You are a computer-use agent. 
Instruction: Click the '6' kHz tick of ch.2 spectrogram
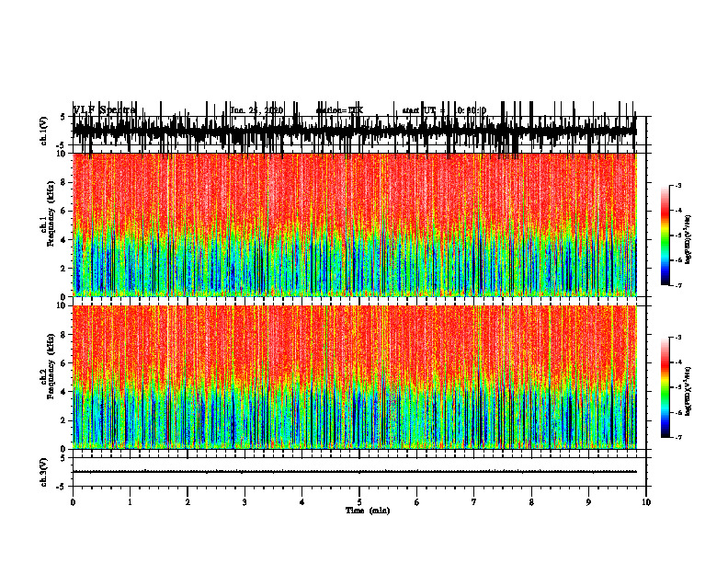click(x=63, y=363)
